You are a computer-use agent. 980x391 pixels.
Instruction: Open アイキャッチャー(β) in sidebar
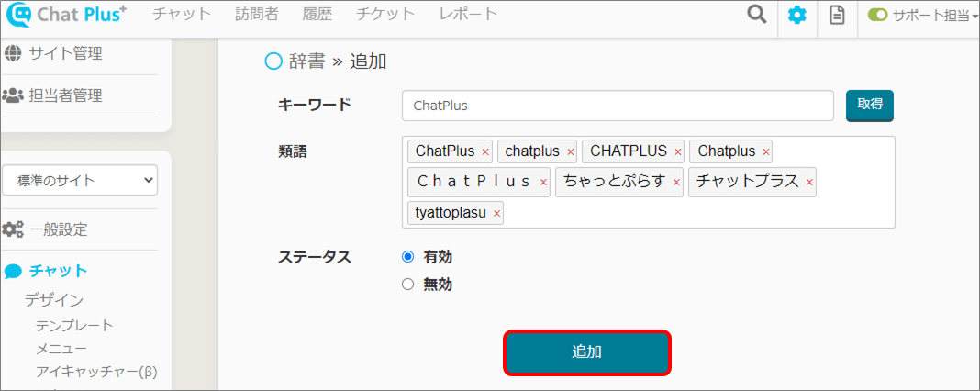[x=96, y=372]
